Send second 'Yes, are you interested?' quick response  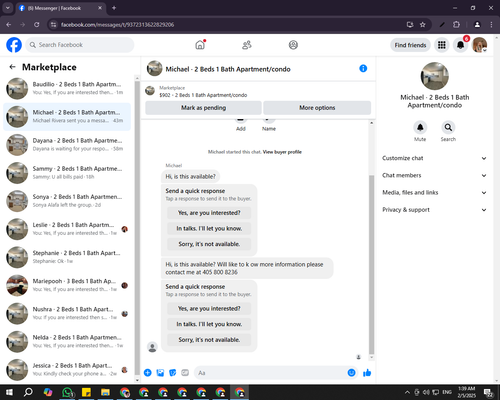[x=209, y=308]
